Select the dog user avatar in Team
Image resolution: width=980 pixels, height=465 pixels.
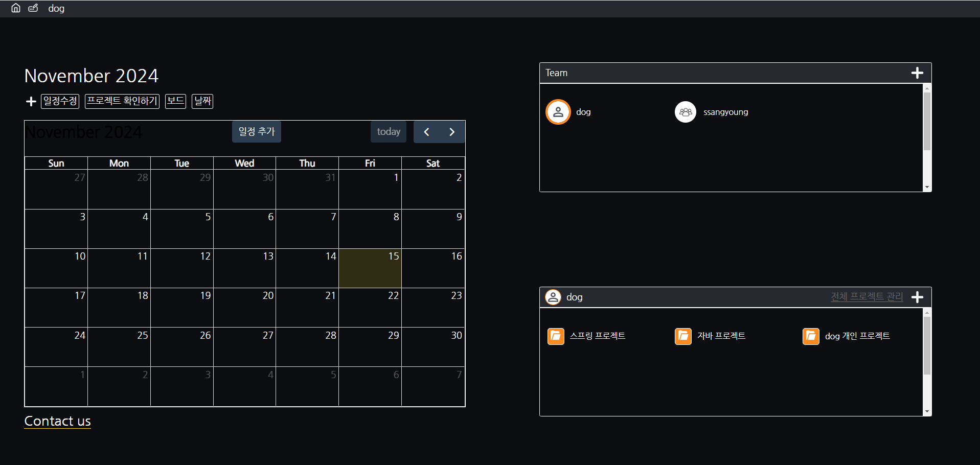(558, 112)
